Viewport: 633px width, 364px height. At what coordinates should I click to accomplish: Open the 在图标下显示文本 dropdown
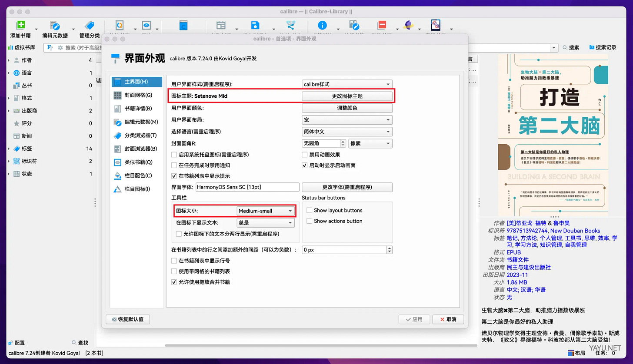coord(266,222)
